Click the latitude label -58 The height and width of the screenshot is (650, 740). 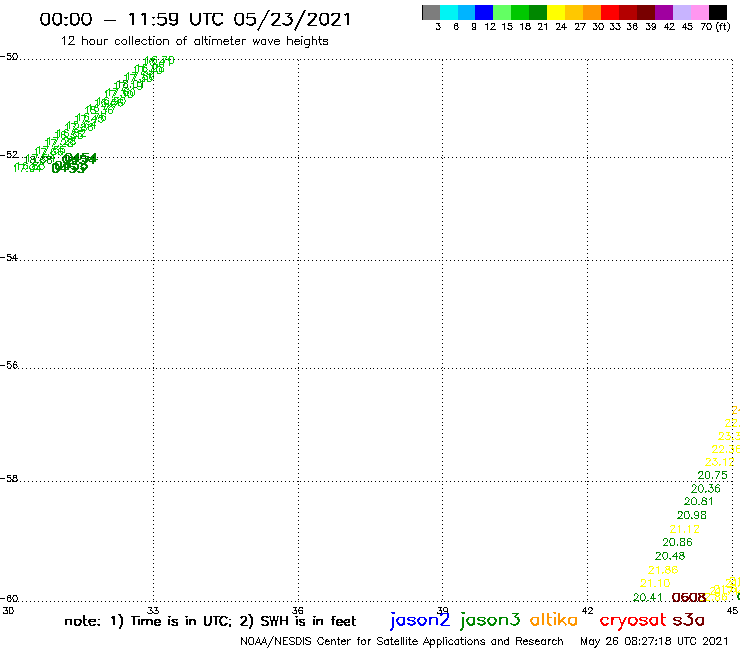coord(9,479)
